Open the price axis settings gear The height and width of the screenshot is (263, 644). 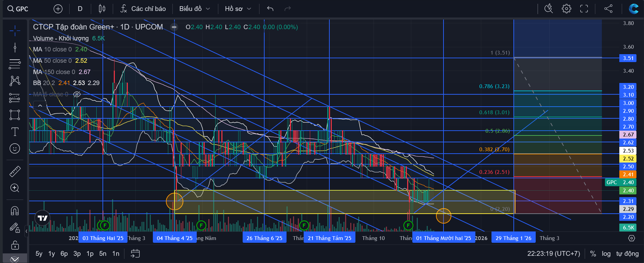pos(632,238)
